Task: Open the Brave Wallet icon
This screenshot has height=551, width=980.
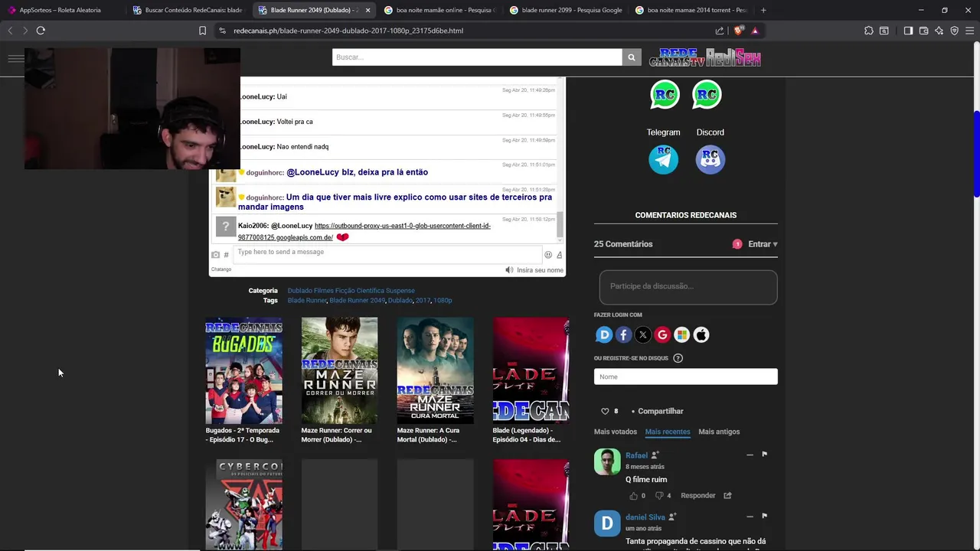Action: pos(923,31)
